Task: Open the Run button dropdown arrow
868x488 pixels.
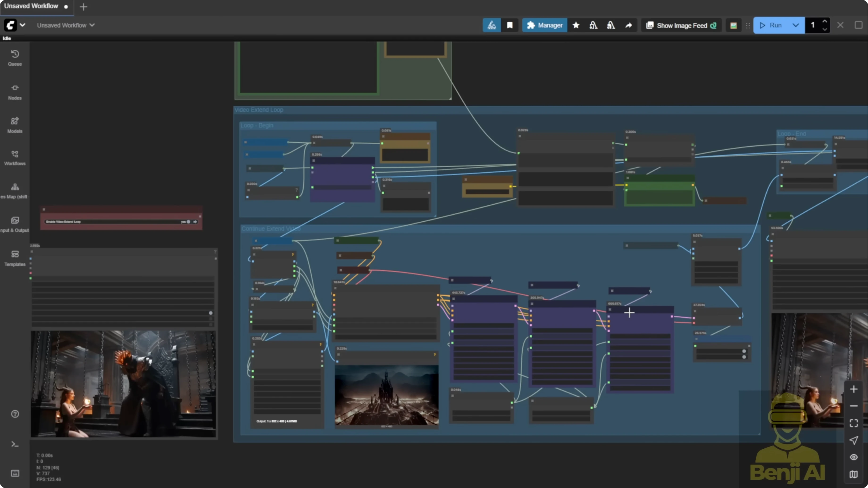Action: coord(796,25)
